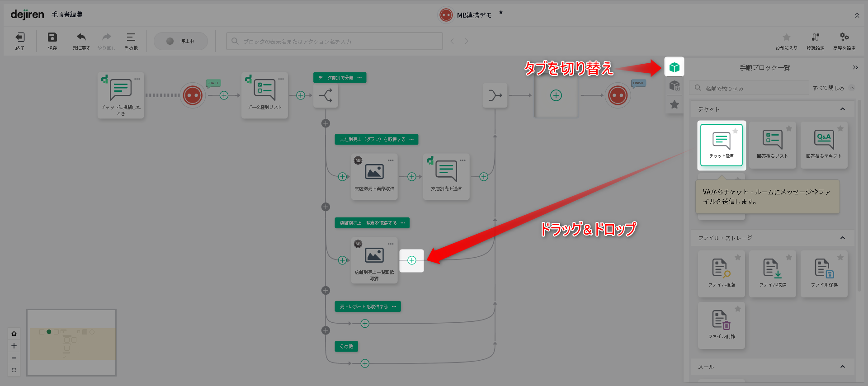
Task: Select the ファイル削除 block
Action: (722, 325)
